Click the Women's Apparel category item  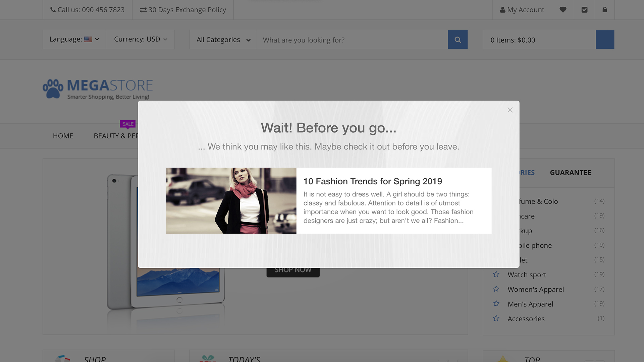(x=536, y=289)
